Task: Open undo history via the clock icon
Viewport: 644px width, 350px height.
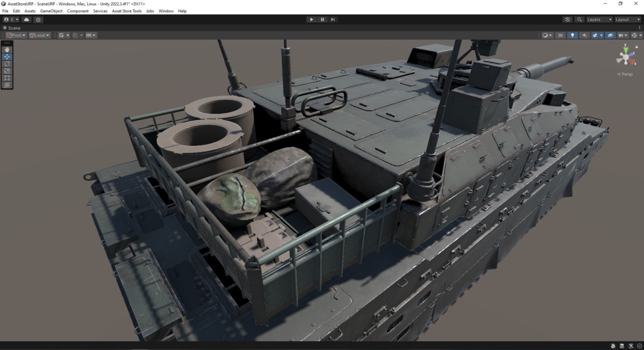Action: [567, 19]
